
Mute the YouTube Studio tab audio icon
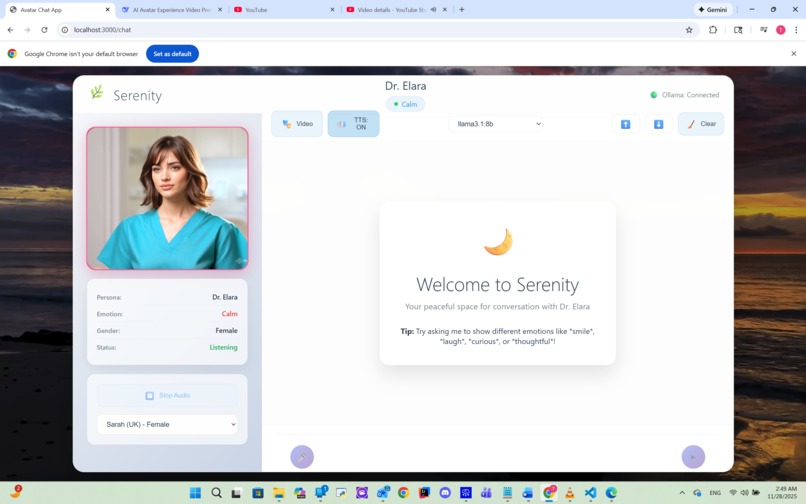[433, 9]
